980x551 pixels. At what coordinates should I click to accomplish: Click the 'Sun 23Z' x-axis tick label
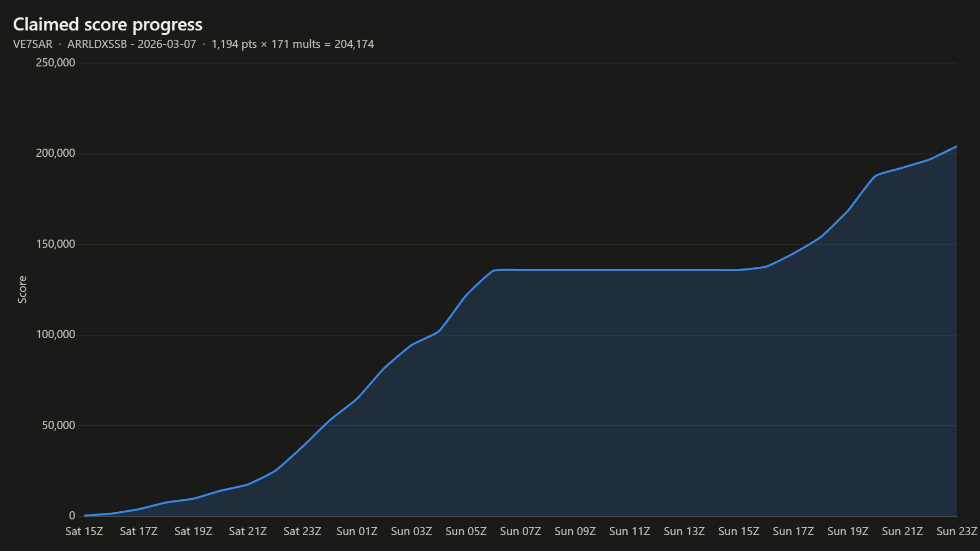click(957, 531)
